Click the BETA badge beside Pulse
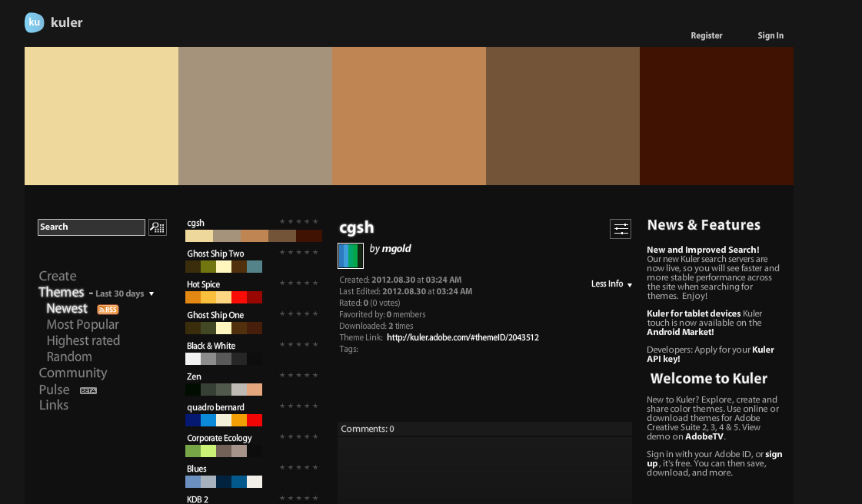 coord(88,390)
